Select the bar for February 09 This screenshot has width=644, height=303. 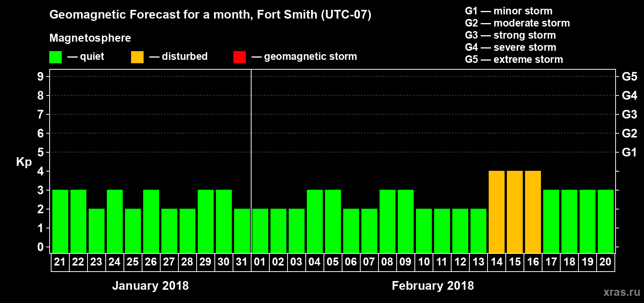(x=406, y=221)
